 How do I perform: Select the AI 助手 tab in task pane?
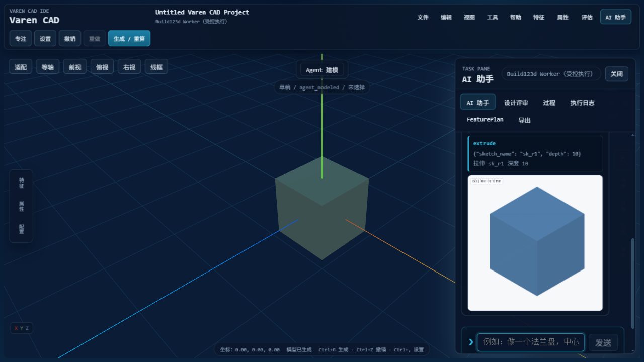pyautogui.click(x=477, y=102)
